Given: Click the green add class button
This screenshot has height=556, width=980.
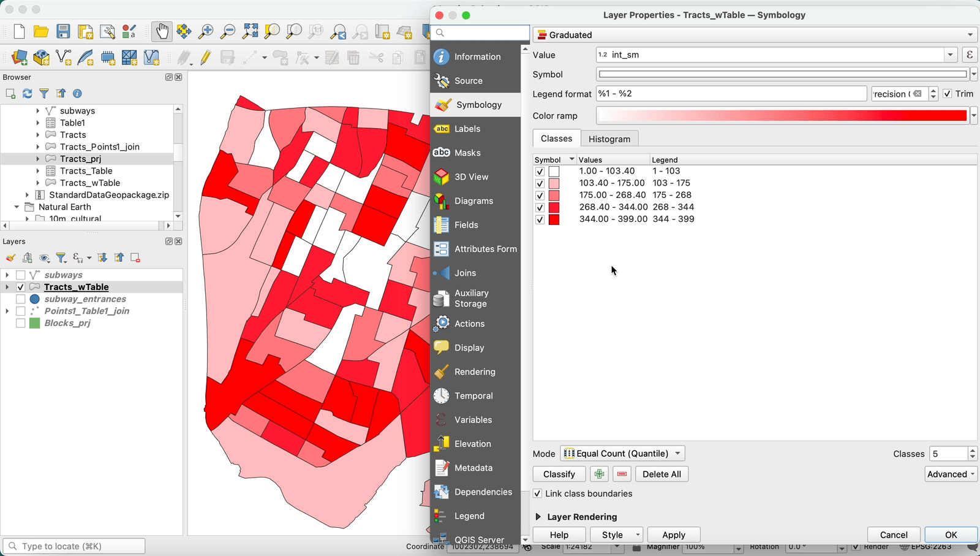Looking at the screenshot, I should tap(599, 474).
